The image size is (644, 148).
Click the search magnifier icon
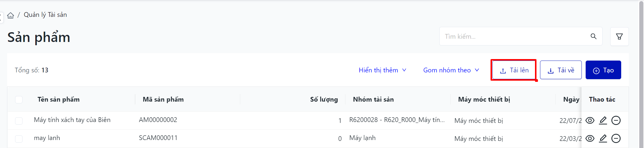[593, 36]
